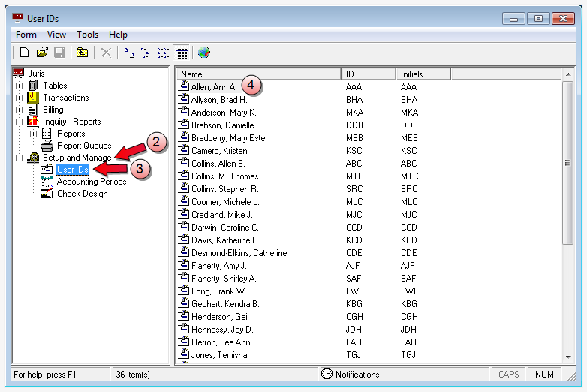Switch to details view
Viewport: 587px width, 392px height.
tap(182, 53)
